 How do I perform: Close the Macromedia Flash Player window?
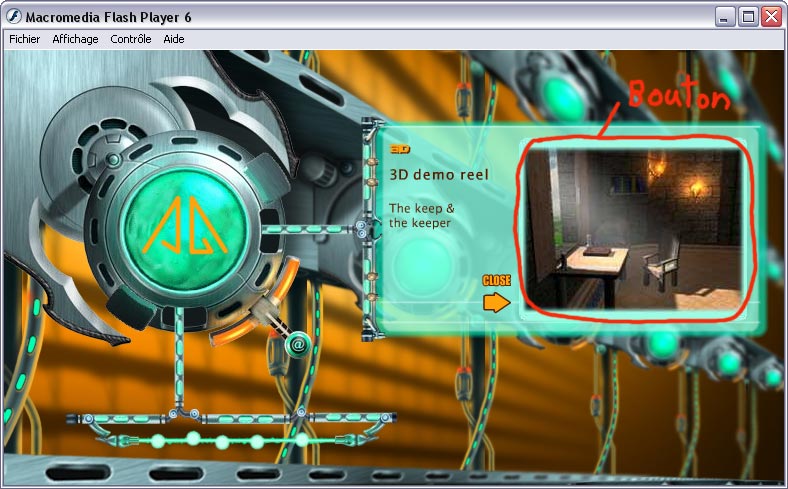pyautogui.click(x=771, y=17)
